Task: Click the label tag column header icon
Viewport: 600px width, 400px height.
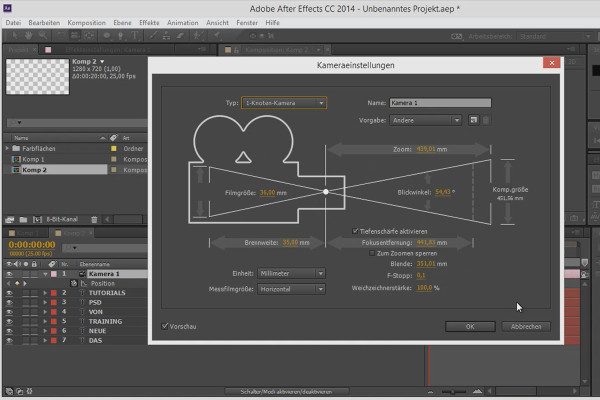Action: (x=52, y=264)
